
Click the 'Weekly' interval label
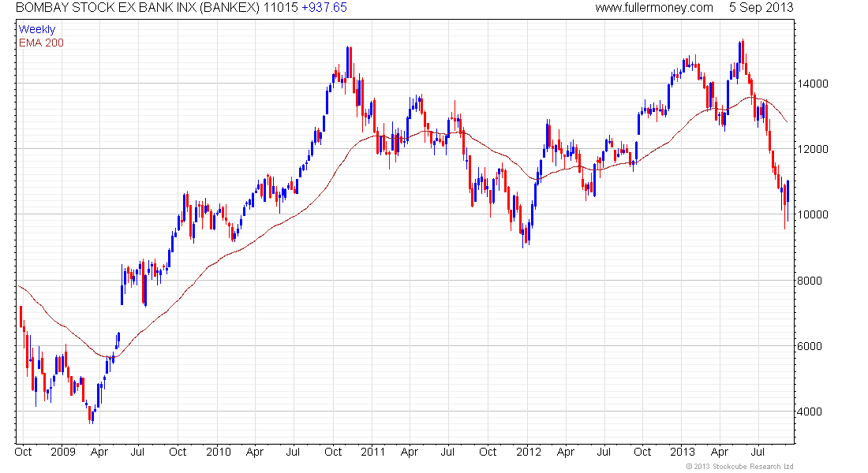pos(37,29)
